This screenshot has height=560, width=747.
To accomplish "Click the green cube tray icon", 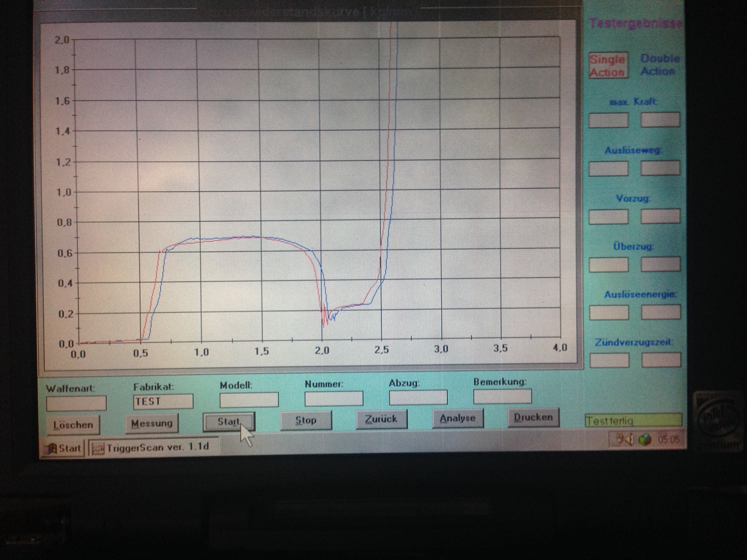I will coord(644,440).
